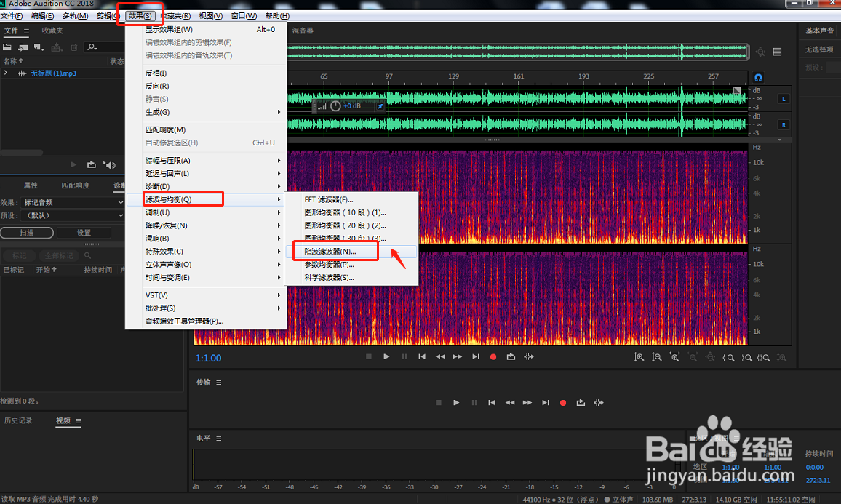
Task: Toggle auto-play speaker icon in Files panel
Action: tap(109, 165)
